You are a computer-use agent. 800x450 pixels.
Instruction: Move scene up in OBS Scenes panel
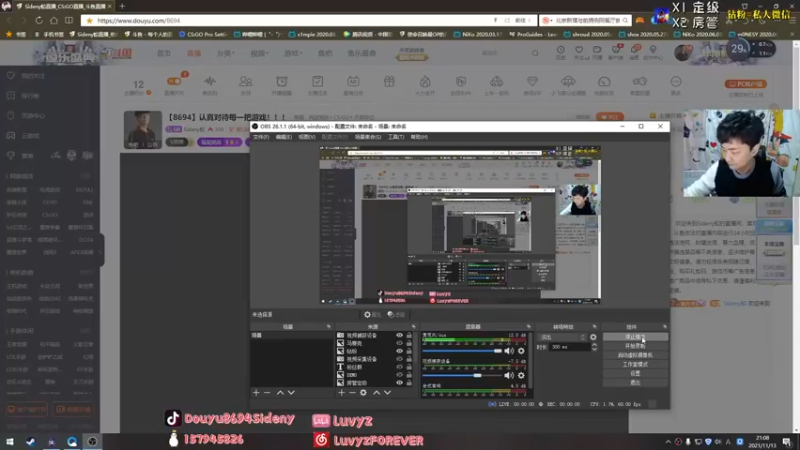(280, 393)
